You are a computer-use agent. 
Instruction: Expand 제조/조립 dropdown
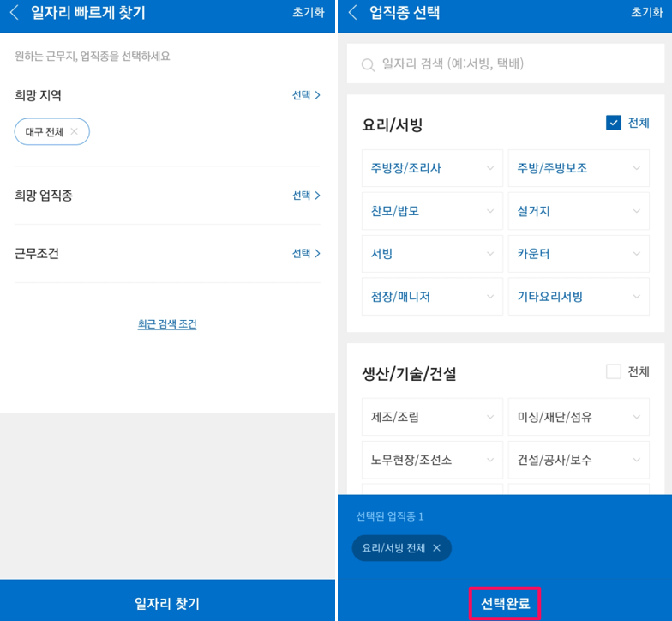432,417
